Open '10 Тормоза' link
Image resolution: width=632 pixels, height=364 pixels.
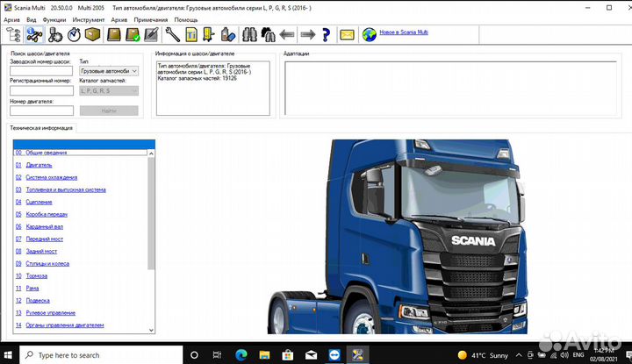point(32,275)
